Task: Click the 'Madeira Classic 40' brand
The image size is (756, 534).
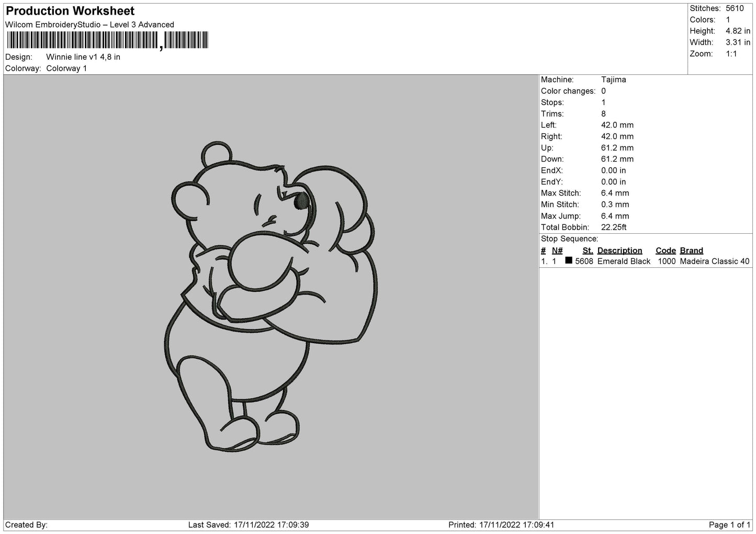Action: coord(715,262)
